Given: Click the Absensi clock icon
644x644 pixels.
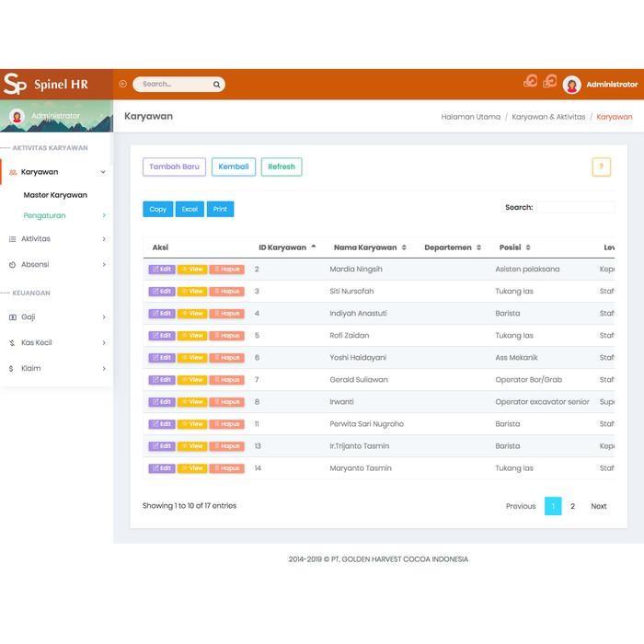Looking at the screenshot, I should [12, 265].
